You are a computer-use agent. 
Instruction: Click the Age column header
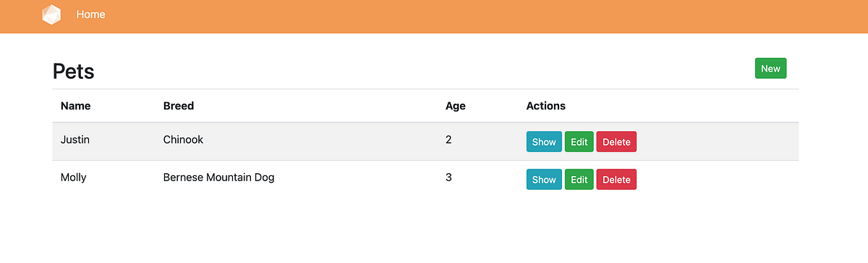(x=456, y=106)
